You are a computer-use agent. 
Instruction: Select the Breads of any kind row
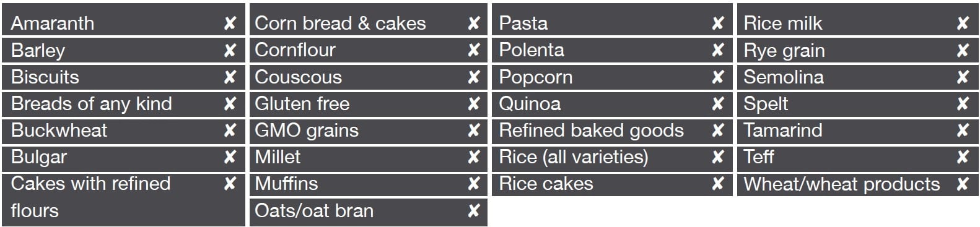[124, 103]
